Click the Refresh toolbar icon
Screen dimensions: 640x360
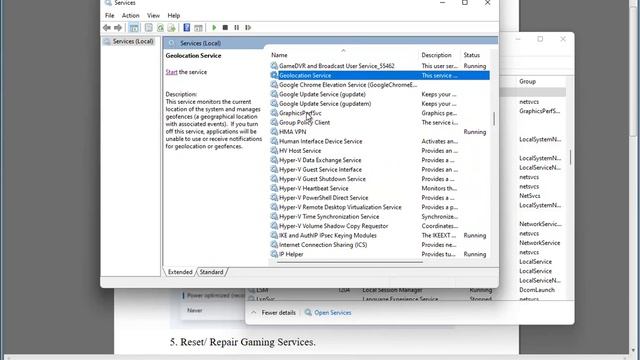[160, 28]
